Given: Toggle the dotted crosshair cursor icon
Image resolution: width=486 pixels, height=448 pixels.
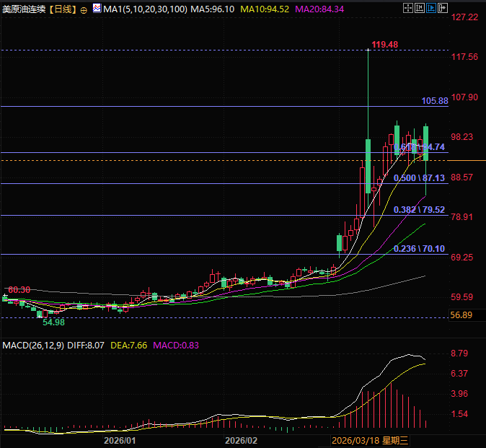Looking at the screenshot, I should pyautogui.click(x=408, y=8).
